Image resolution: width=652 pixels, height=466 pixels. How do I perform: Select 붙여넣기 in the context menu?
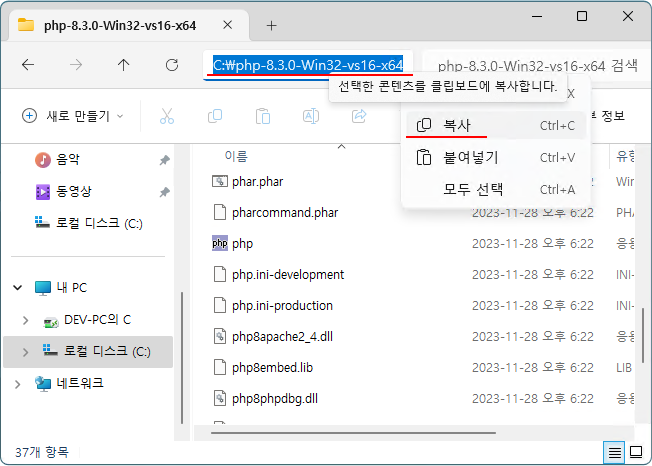point(496,158)
